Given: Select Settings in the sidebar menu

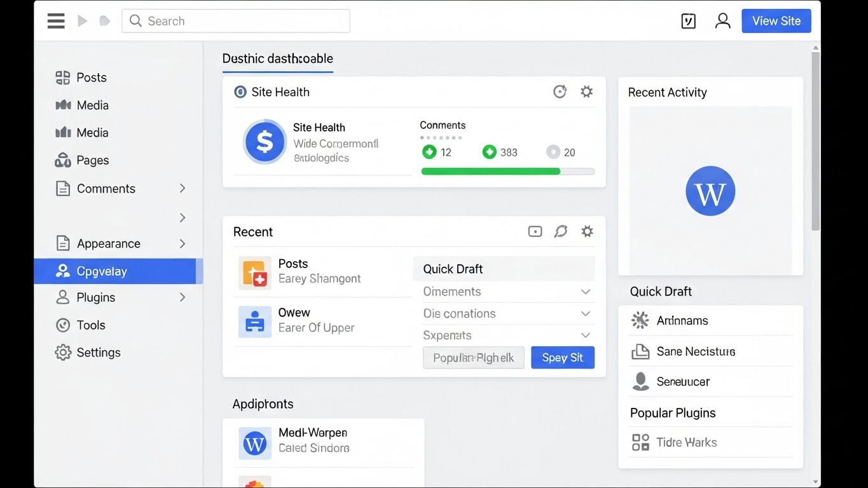Looking at the screenshot, I should 98,353.
